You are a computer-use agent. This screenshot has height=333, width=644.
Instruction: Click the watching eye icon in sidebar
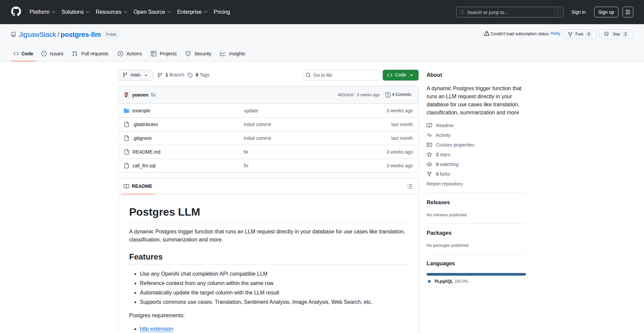429,164
